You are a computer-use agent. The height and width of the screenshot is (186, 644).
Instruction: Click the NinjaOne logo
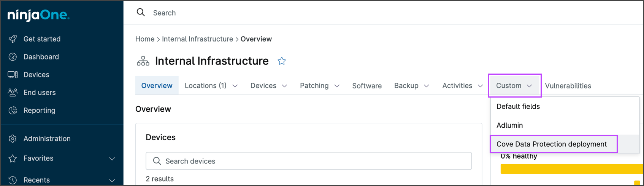click(38, 15)
